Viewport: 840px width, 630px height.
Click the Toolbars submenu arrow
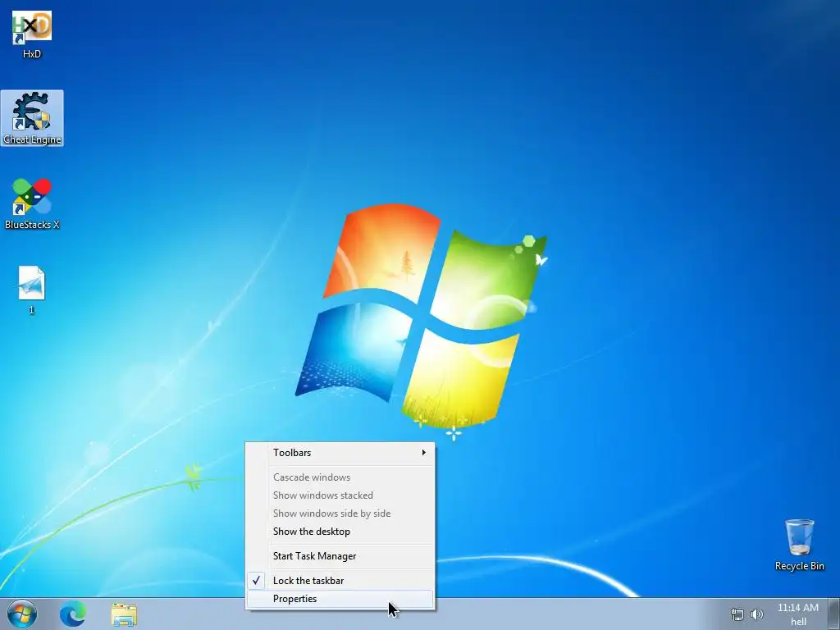[424, 453]
